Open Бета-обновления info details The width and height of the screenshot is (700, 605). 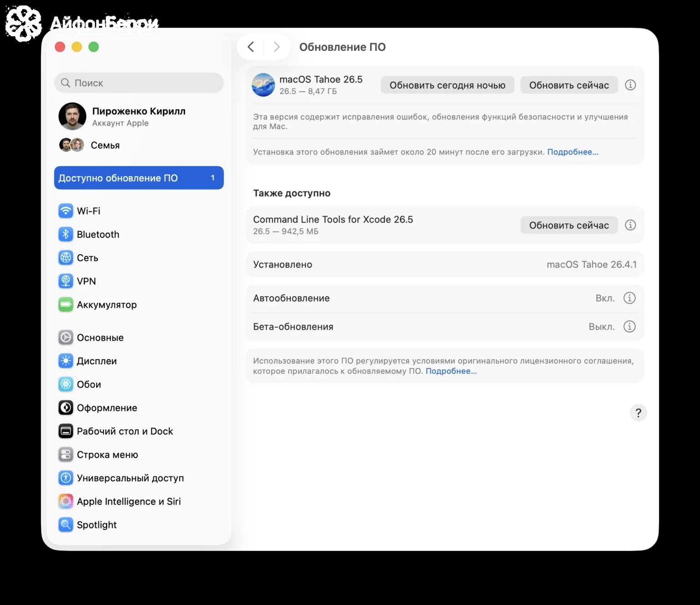click(x=629, y=326)
